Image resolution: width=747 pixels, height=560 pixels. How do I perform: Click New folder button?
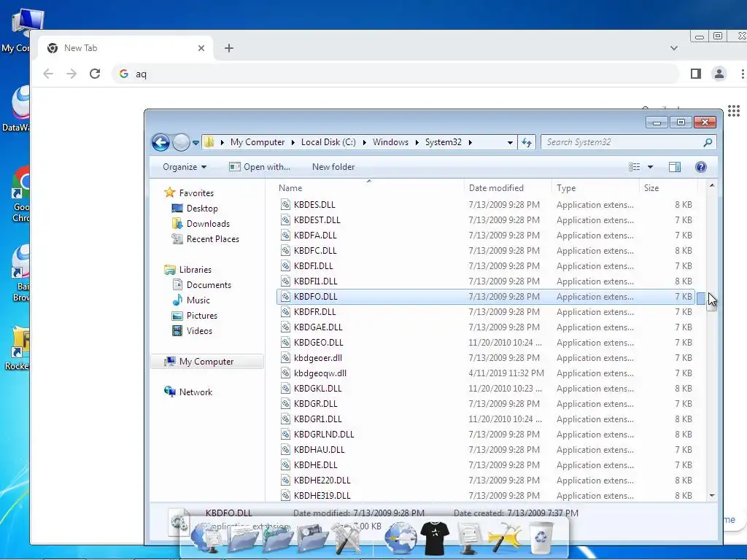pos(333,167)
